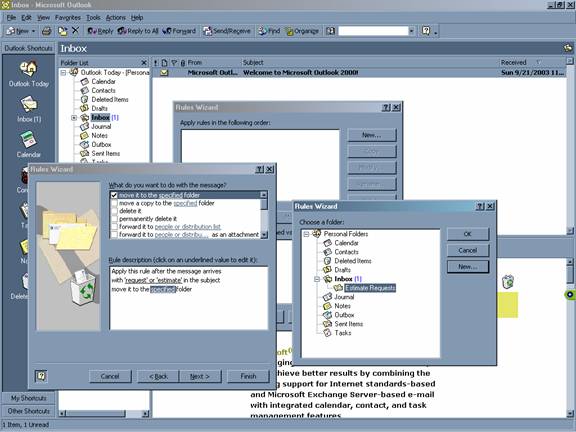Viewport: 576px width, 432px height.
Task: Open dropdown arrow beside New button
Action: click(x=33, y=31)
